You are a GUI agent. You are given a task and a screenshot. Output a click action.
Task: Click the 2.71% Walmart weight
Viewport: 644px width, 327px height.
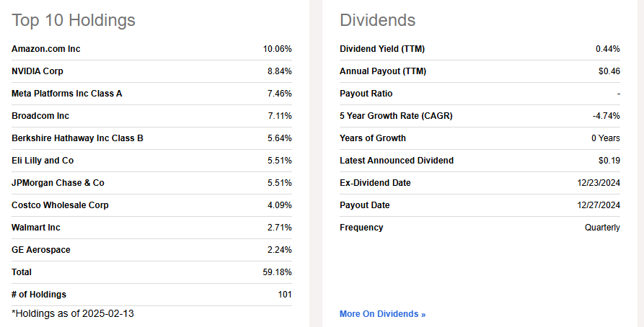click(x=280, y=228)
